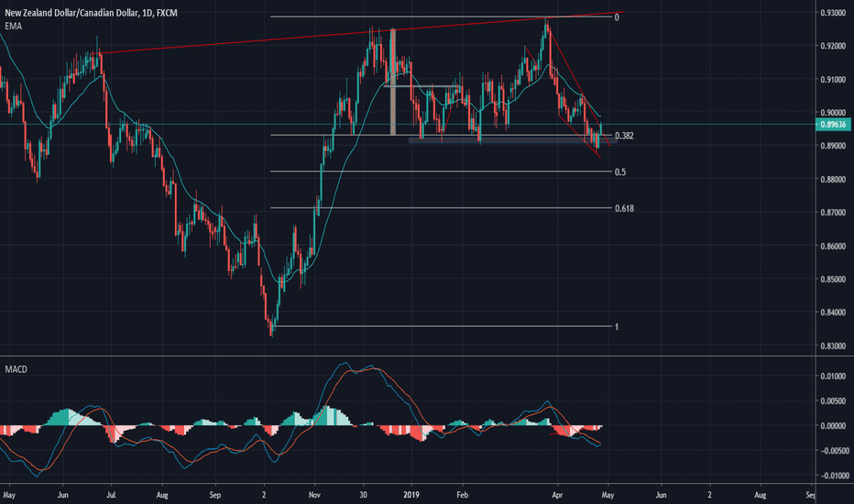Click the MACD 0.01000 axis label
Image resolution: width=854 pixels, height=504 pixels.
(833, 376)
